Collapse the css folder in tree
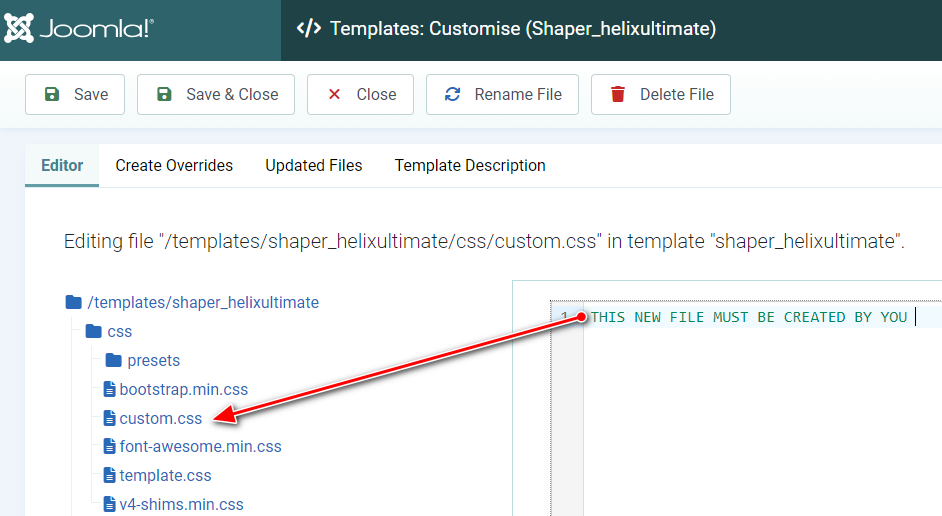 [x=120, y=332]
